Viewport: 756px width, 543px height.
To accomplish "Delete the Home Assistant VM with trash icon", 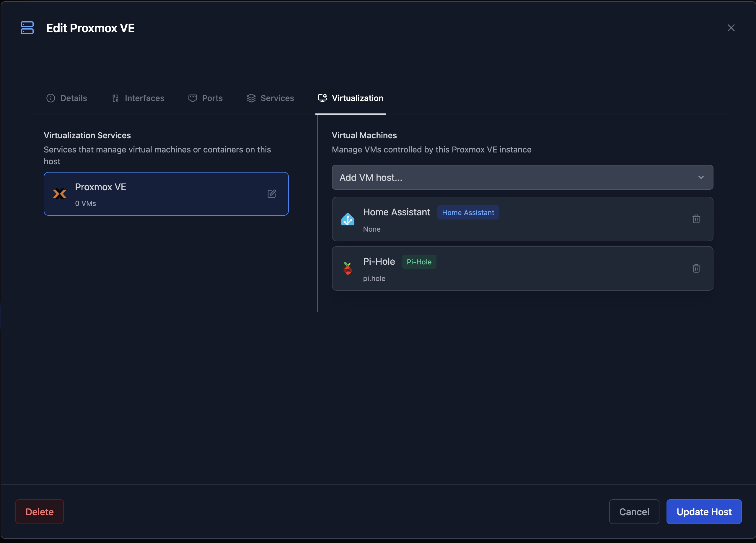I will tap(696, 219).
